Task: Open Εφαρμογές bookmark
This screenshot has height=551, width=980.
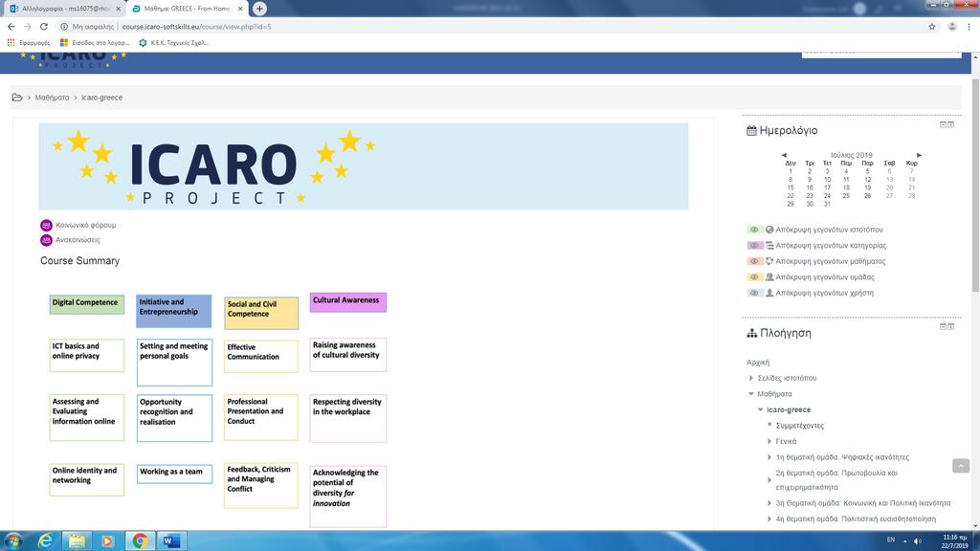Action: (x=28, y=42)
